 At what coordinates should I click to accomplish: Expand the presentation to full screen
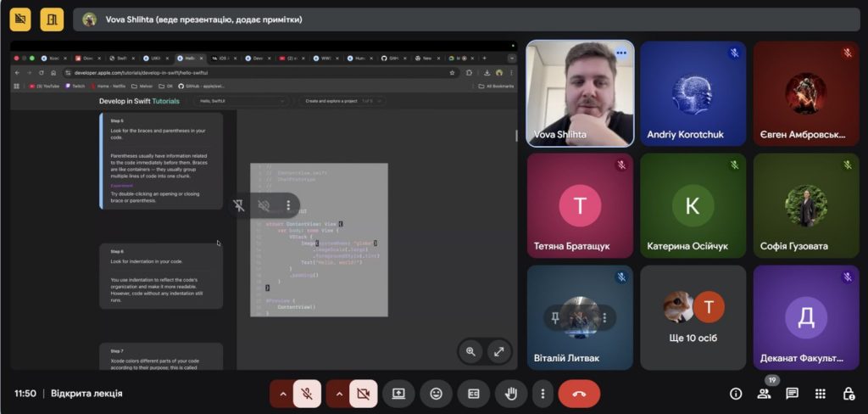[x=498, y=351]
